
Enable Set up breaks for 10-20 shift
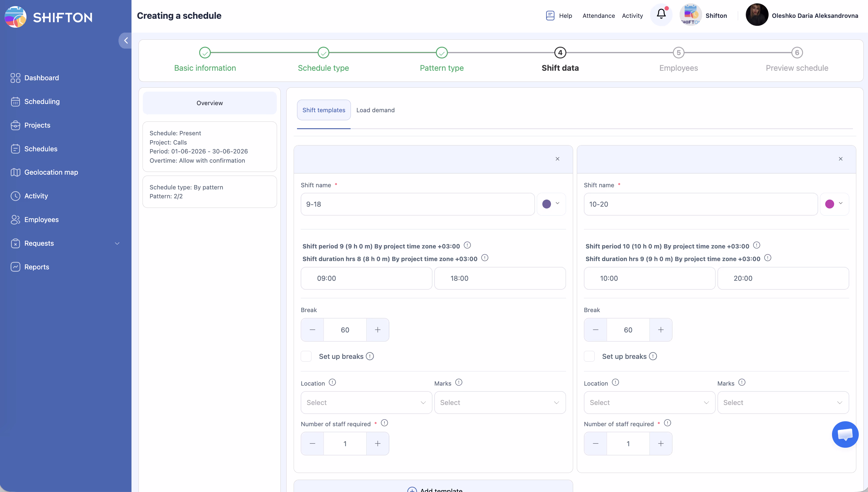(589, 356)
